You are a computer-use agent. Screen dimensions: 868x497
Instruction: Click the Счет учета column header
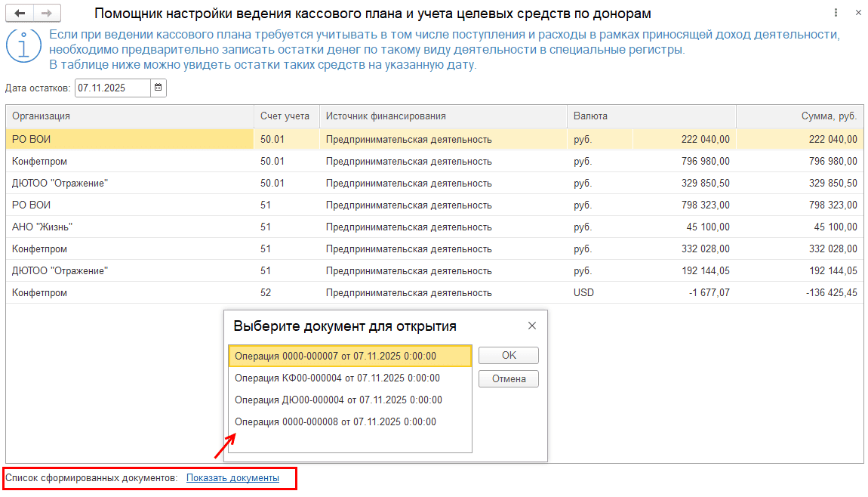[x=285, y=116]
